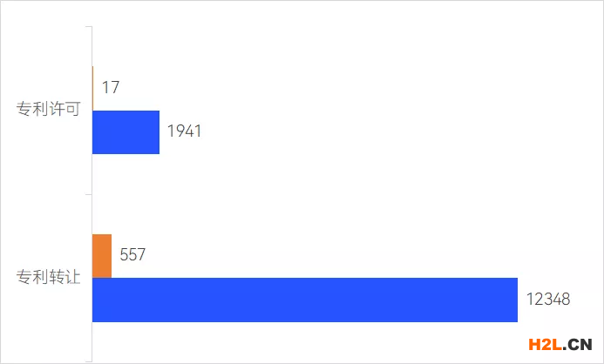Select the blue bar valued 1941
Screen dimensions: 604x364
coord(126,132)
